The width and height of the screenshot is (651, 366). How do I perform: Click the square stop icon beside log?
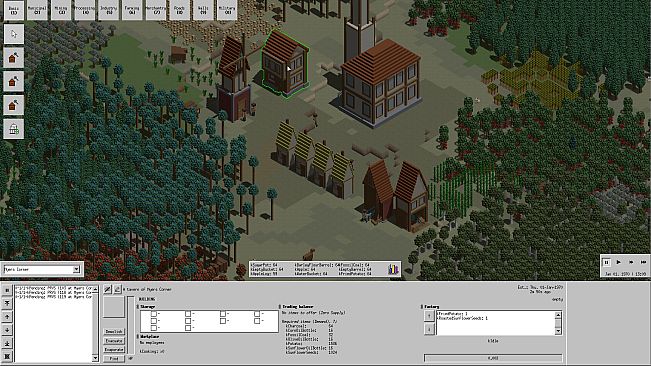coord(7,290)
